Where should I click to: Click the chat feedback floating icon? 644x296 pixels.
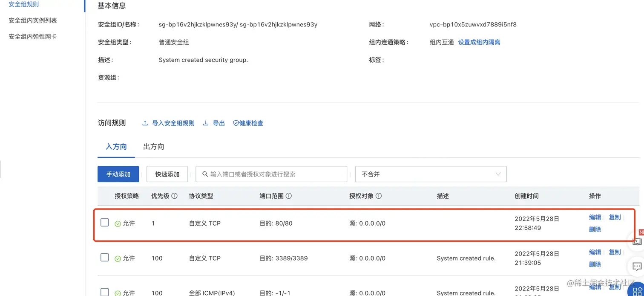[637, 267]
